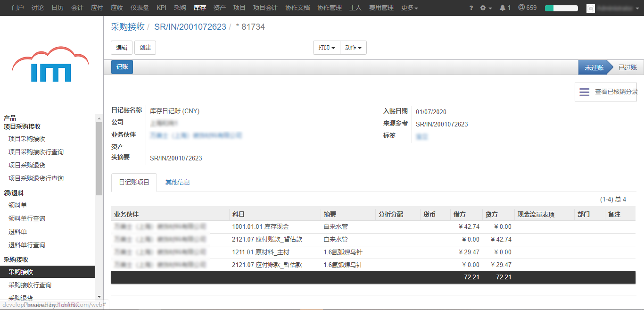The width and height of the screenshot is (644, 310).
Task: Click the 编辑 button
Action: [x=122, y=48]
